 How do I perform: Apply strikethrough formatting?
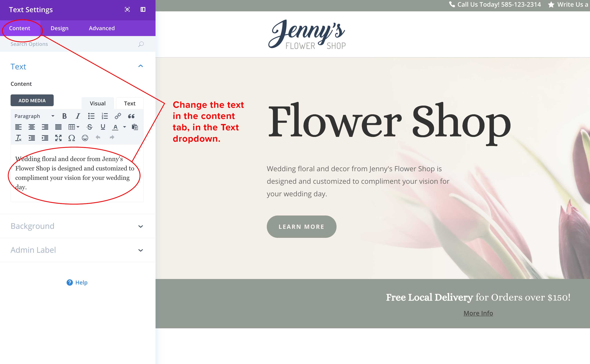click(x=90, y=127)
